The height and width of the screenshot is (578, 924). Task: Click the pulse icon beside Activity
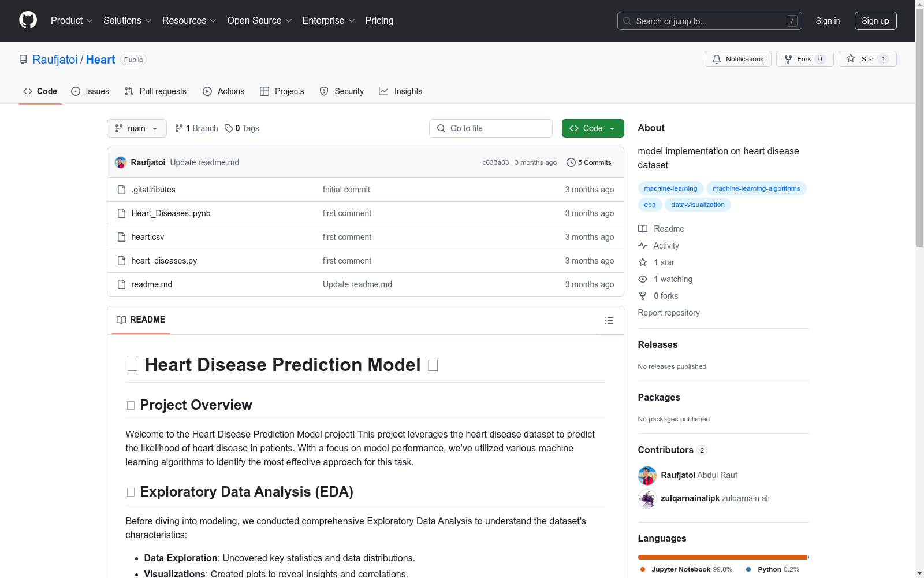coord(643,246)
